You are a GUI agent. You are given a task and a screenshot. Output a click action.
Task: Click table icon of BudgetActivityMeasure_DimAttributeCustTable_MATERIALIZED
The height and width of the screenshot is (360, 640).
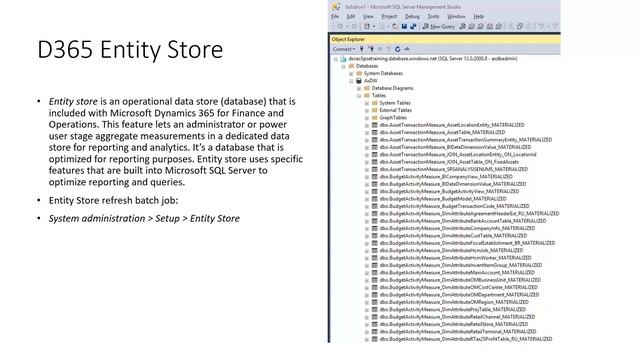click(x=375, y=236)
